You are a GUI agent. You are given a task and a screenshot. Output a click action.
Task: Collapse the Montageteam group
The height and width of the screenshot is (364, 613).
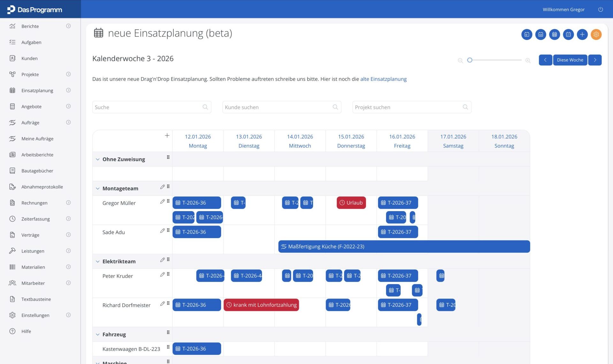point(98,189)
